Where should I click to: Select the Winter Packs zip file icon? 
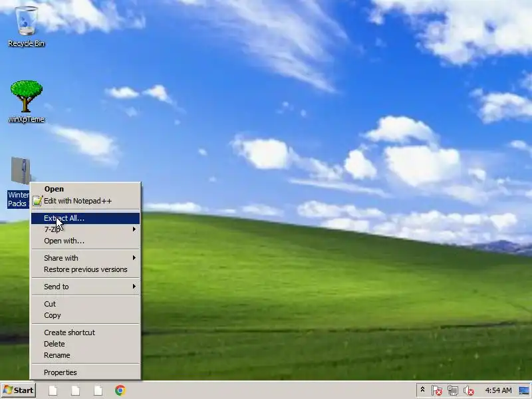pyautogui.click(x=21, y=171)
